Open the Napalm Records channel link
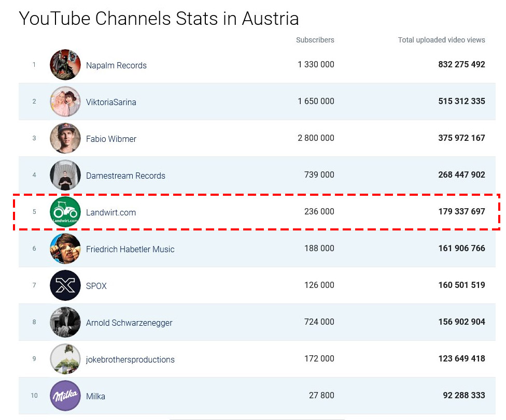 coord(116,65)
